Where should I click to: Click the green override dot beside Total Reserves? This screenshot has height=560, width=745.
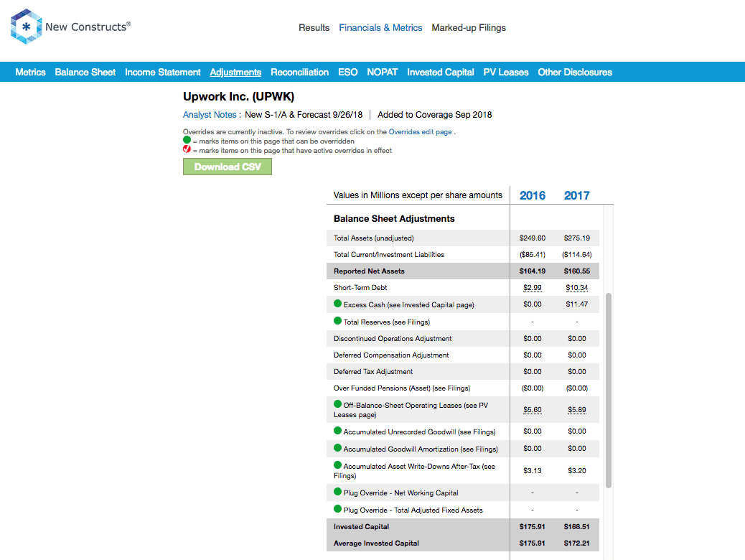[x=338, y=321]
